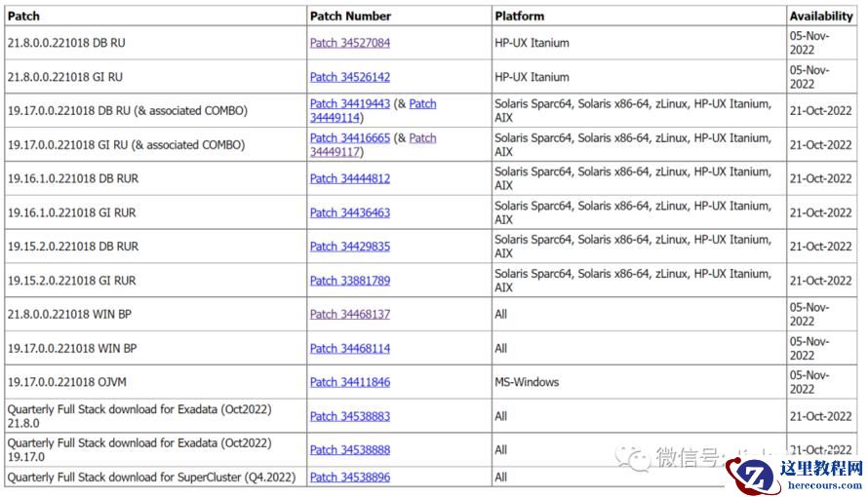Select the 21.8.0.0.221018 GI RU cell

tap(155, 77)
